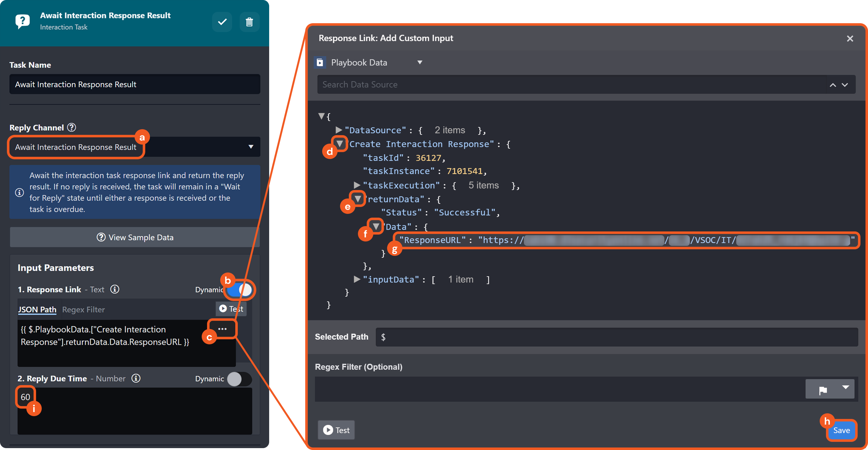Click the checkmark confirm icon in header
The height and width of the screenshot is (450, 868).
pos(222,22)
